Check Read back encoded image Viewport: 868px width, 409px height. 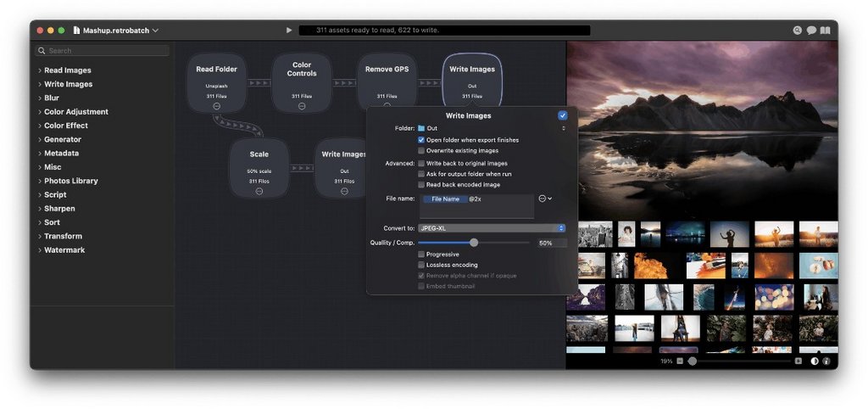(421, 184)
